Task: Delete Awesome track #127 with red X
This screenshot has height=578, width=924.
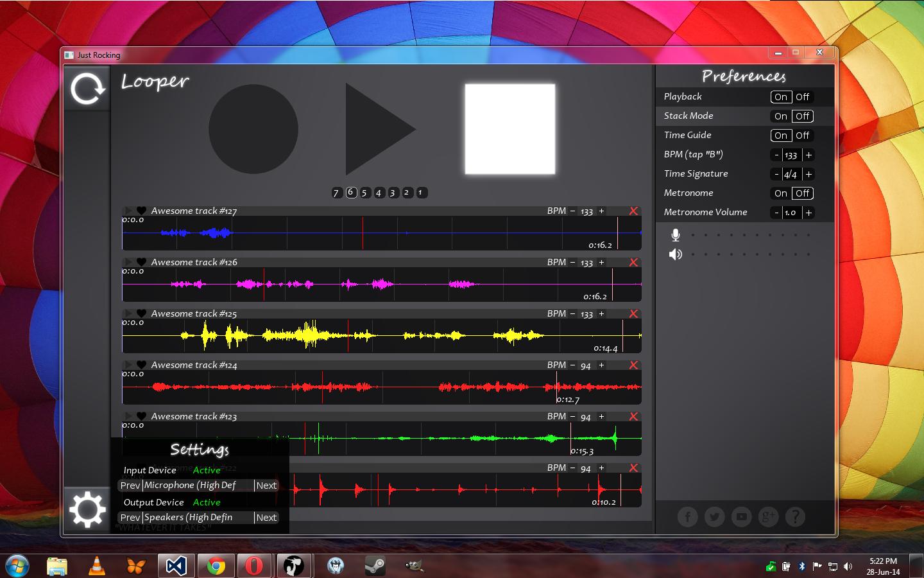Action: (633, 211)
